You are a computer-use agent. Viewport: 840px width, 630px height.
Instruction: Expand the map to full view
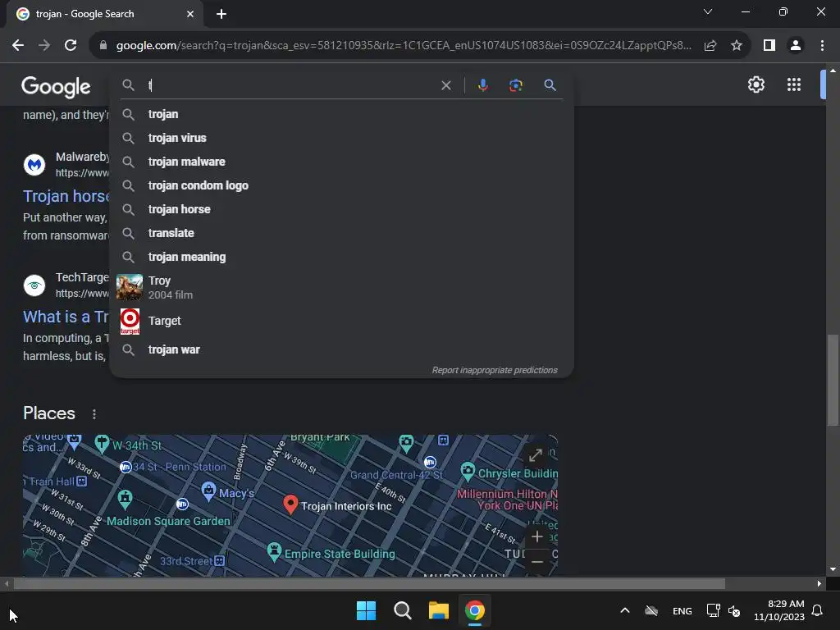pos(535,455)
